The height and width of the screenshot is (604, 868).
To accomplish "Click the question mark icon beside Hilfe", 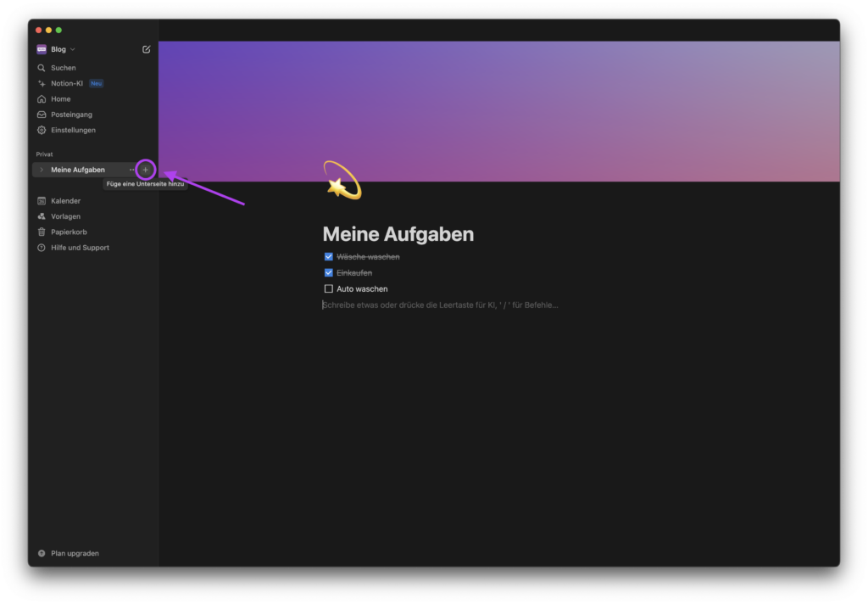I will pos(42,247).
